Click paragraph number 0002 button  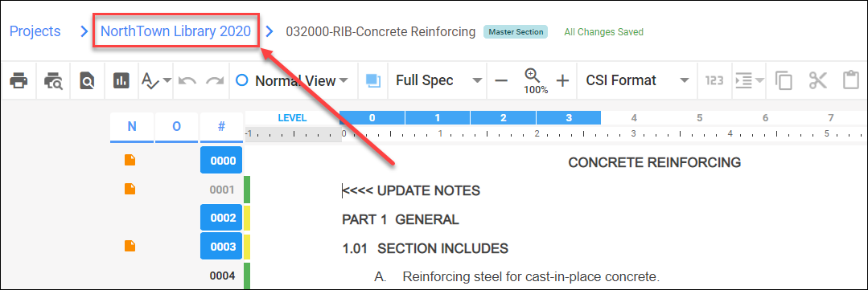221,218
